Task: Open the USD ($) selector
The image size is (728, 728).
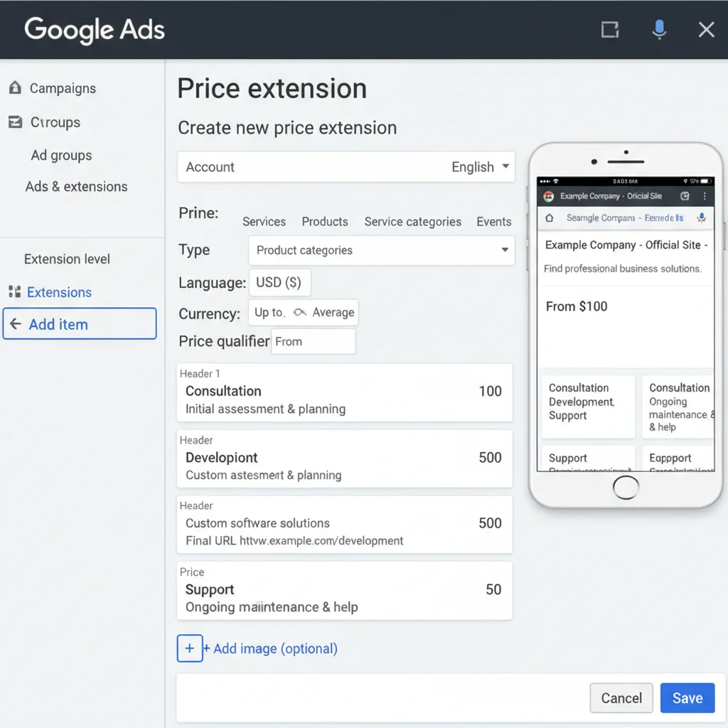Action: click(279, 282)
